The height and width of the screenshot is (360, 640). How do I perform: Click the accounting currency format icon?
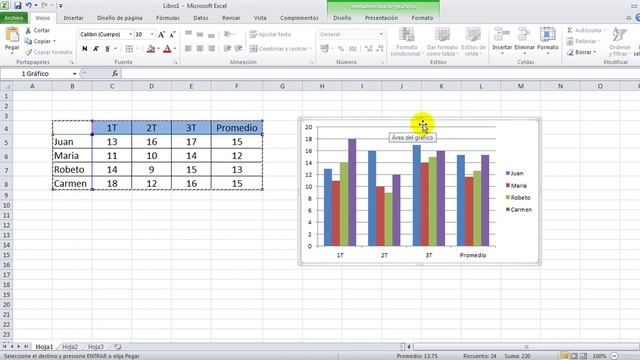point(324,49)
